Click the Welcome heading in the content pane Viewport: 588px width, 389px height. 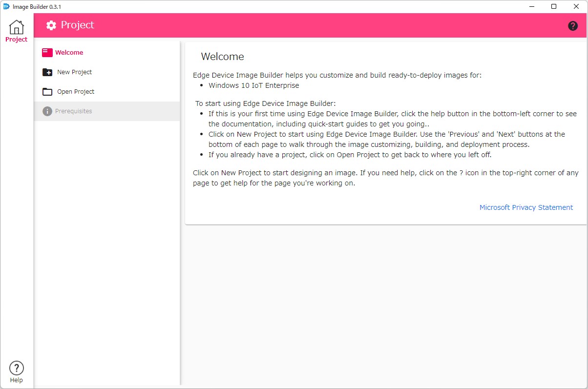[223, 57]
